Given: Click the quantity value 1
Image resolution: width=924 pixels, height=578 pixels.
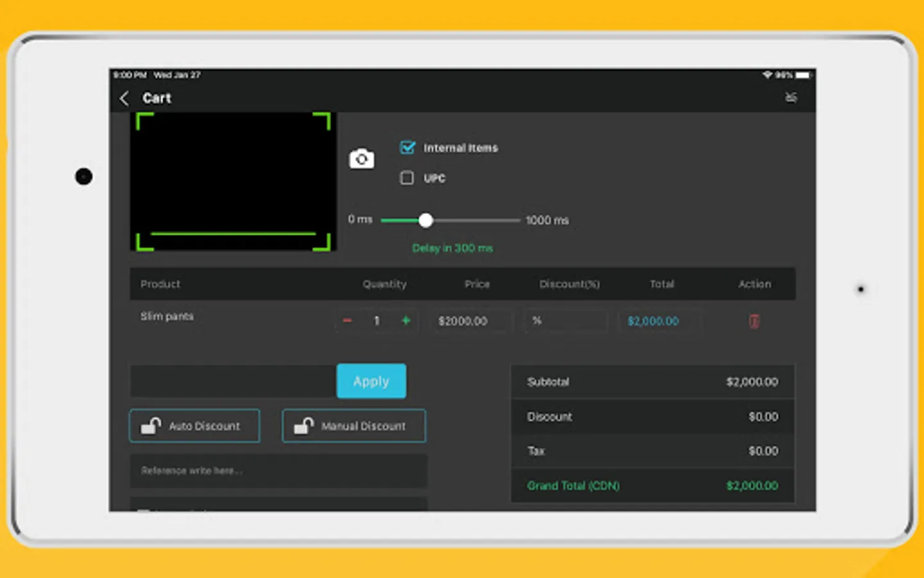Looking at the screenshot, I should coord(377,320).
